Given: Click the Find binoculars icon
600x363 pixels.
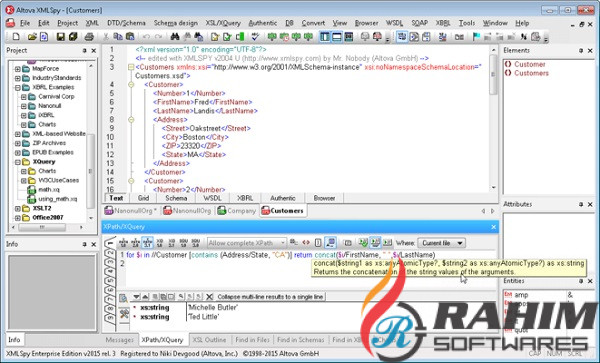Looking at the screenshot, I should pyautogui.click(x=175, y=37).
